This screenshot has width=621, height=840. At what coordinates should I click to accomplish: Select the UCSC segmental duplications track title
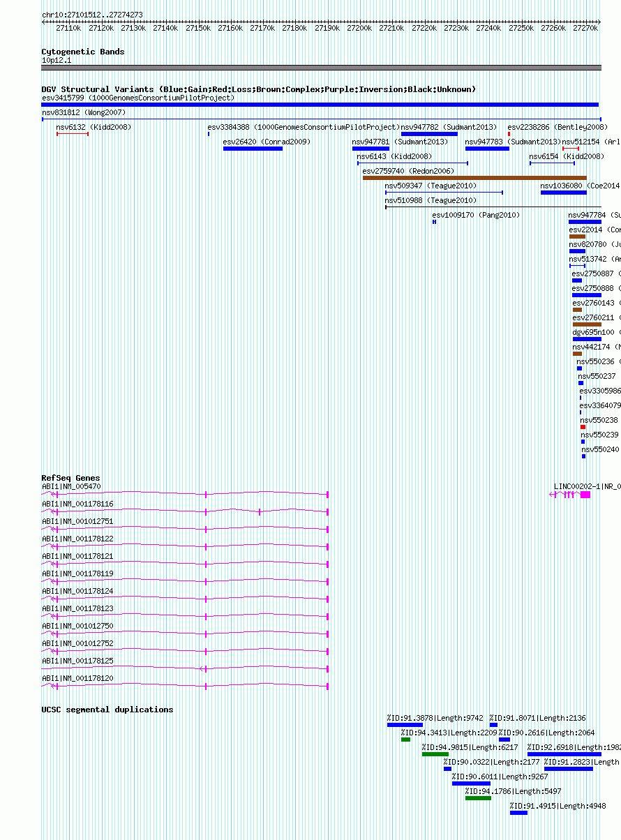(107, 710)
